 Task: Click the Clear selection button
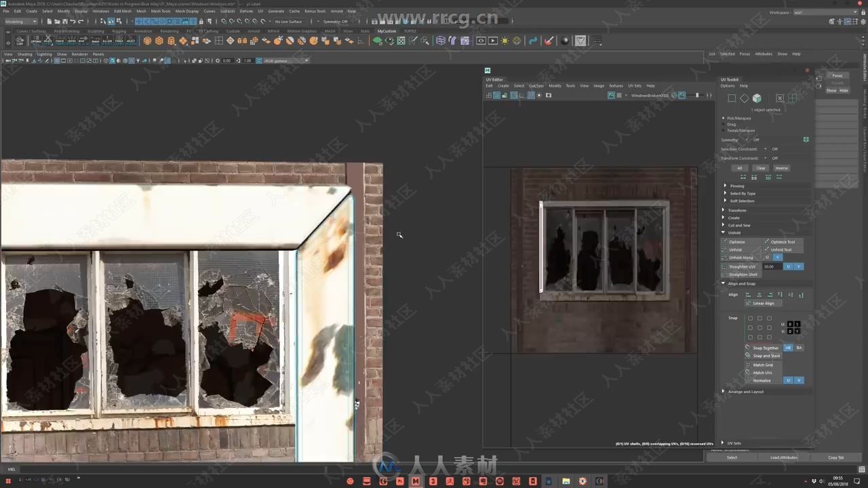point(761,168)
